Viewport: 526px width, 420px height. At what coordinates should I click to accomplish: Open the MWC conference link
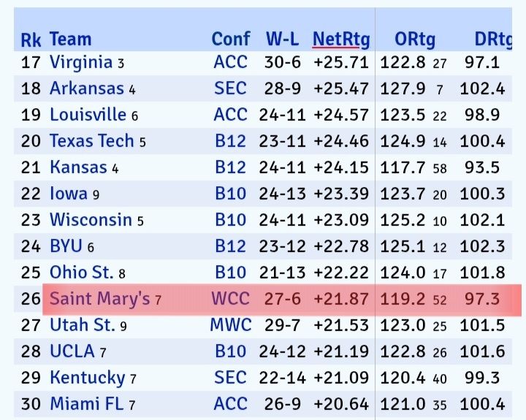pos(231,325)
